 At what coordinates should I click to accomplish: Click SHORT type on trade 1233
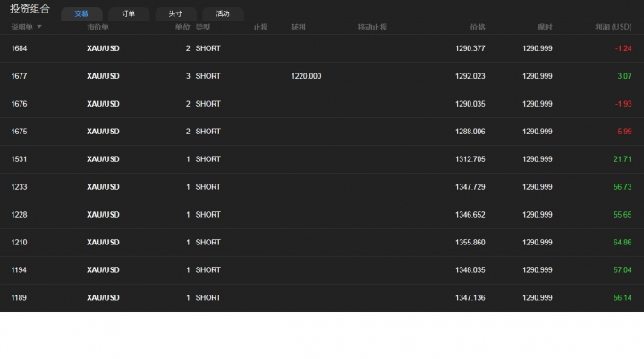coord(208,187)
